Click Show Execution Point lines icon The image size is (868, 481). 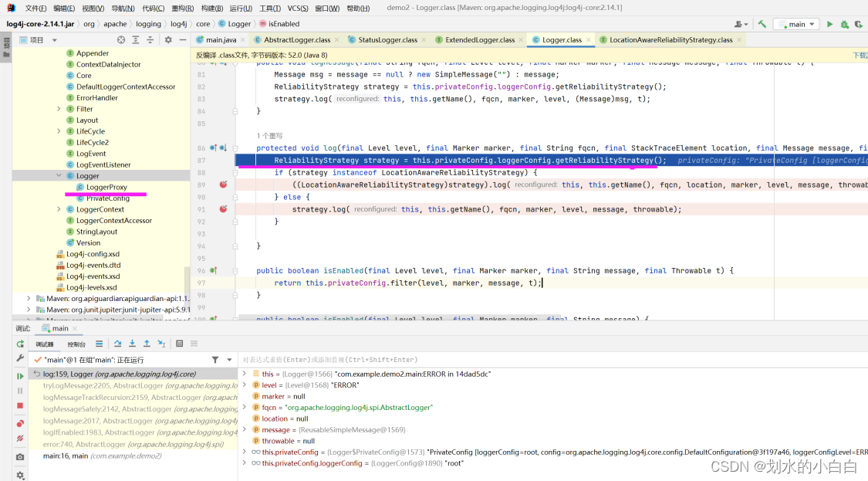coord(99,344)
